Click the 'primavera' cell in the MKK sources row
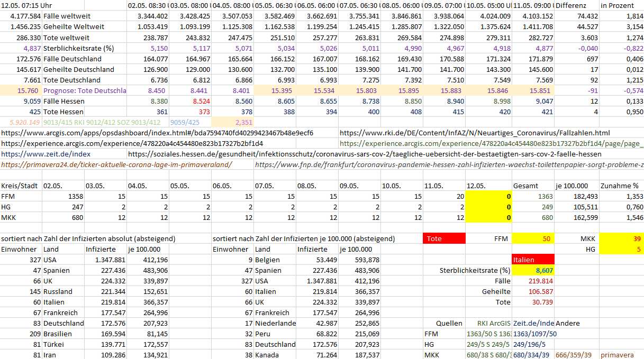Viewport: 644px width, 359px height. (x=617, y=355)
